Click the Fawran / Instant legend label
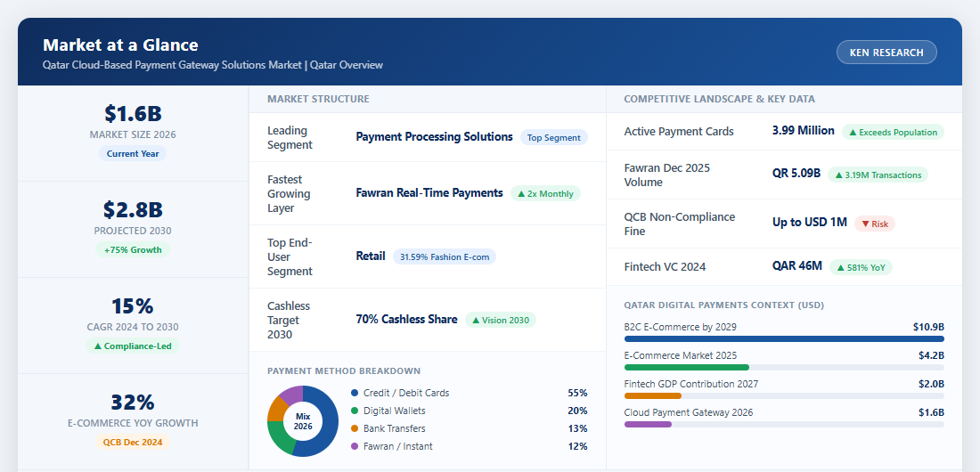This screenshot has height=472, width=980. click(398, 446)
